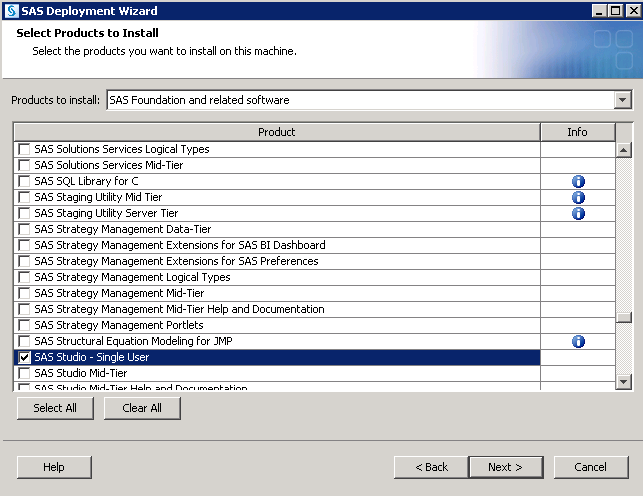Image resolution: width=643 pixels, height=496 pixels.
Task: Click scrollbar up arrow in product list
Action: (624, 150)
